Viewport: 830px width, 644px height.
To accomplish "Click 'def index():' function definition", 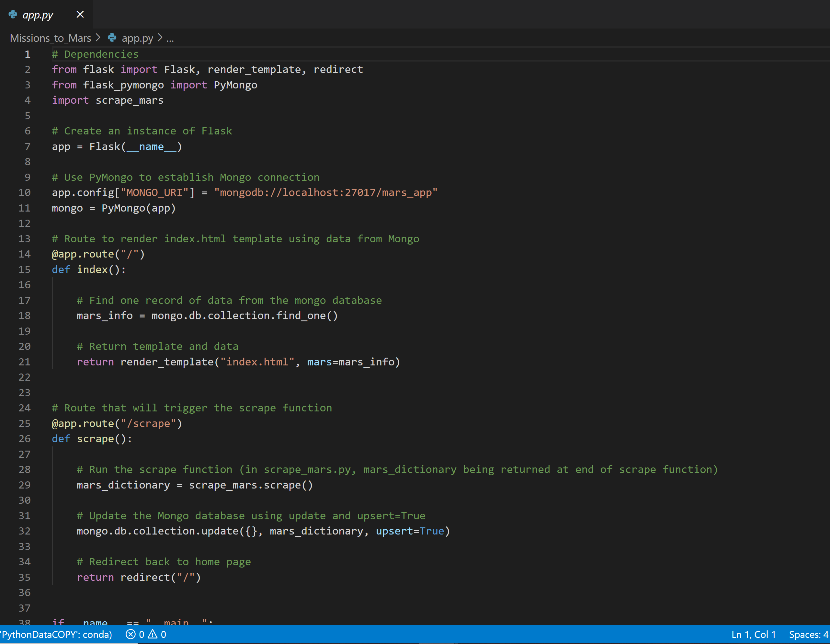I will tap(88, 270).
